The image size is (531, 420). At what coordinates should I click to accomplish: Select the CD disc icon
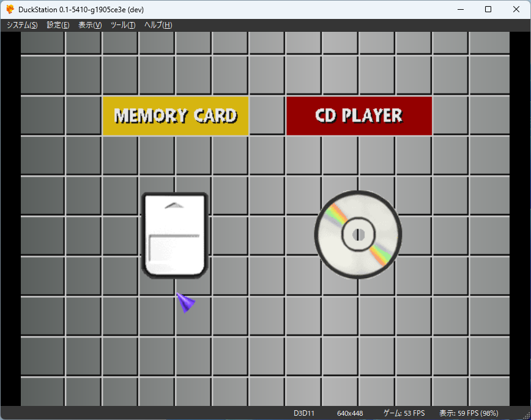coord(358,235)
